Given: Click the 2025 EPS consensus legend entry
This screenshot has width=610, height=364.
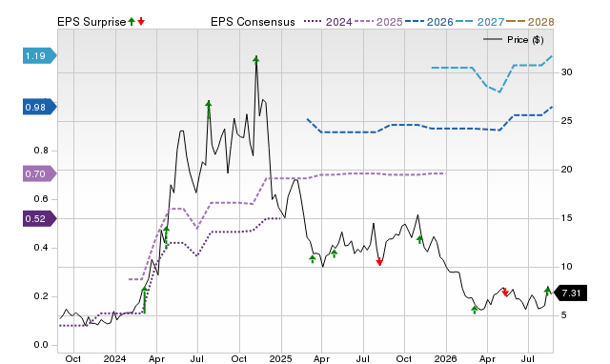Looking at the screenshot, I should [x=378, y=22].
